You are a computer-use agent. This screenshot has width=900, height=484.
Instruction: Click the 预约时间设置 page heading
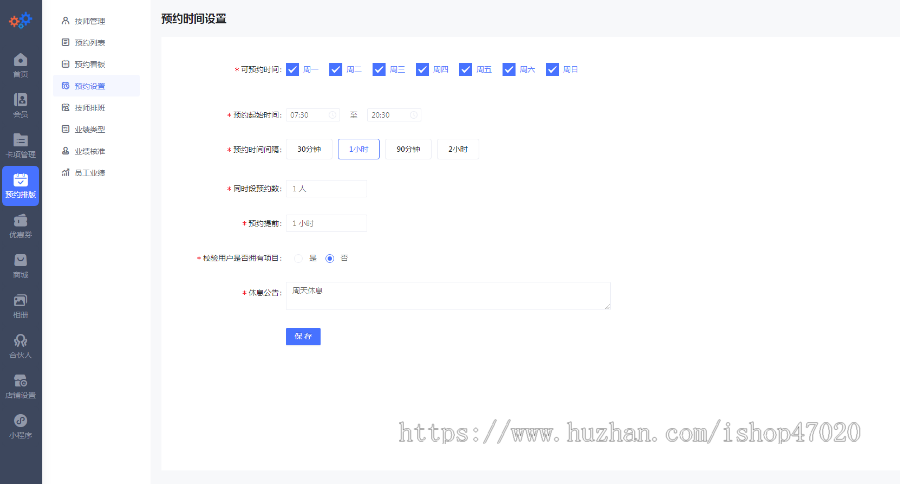[x=194, y=19]
